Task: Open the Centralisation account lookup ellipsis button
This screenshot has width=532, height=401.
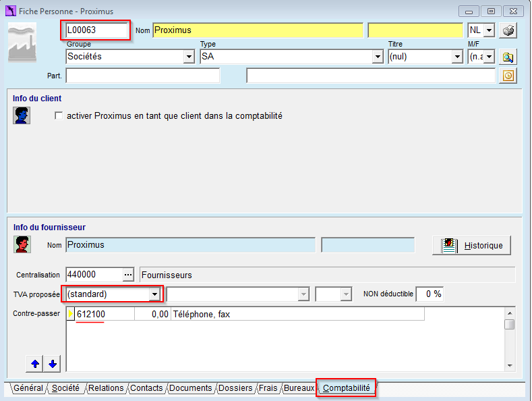Action: [128, 275]
